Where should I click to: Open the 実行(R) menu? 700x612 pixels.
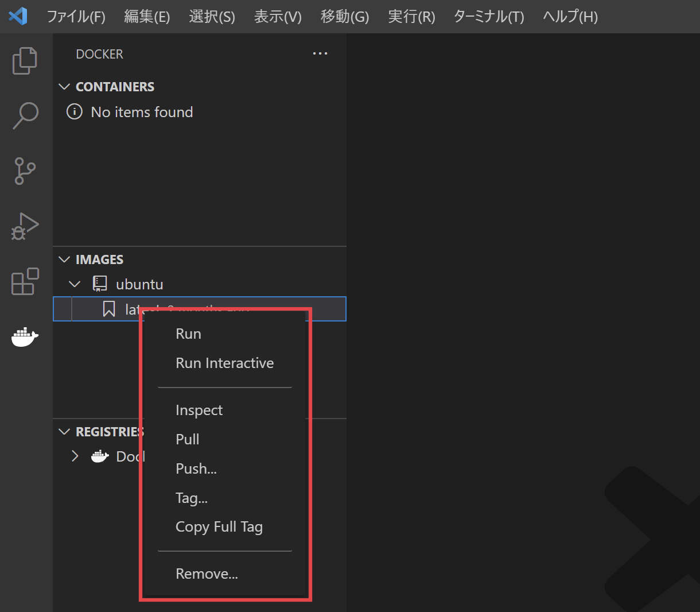(411, 17)
